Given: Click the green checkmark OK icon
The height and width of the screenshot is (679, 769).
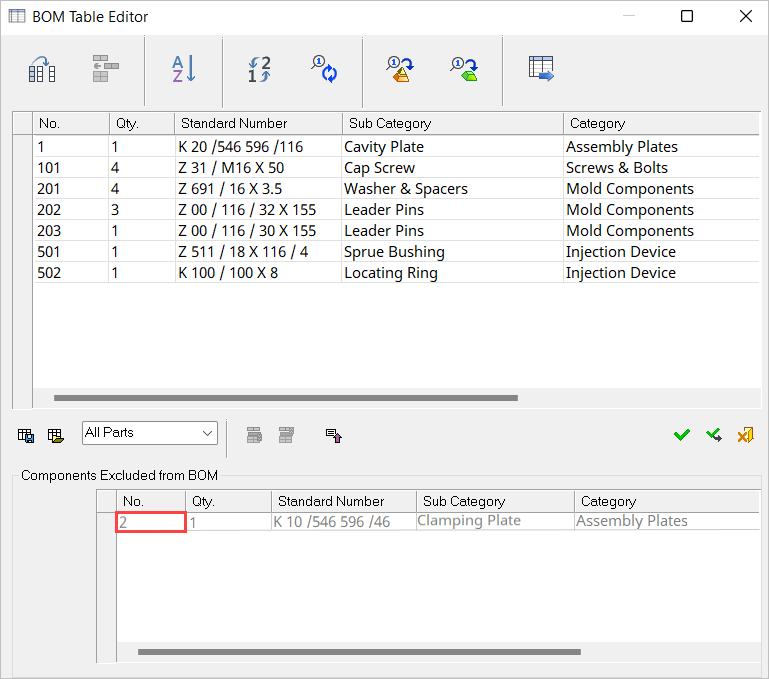Looking at the screenshot, I should (682, 435).
